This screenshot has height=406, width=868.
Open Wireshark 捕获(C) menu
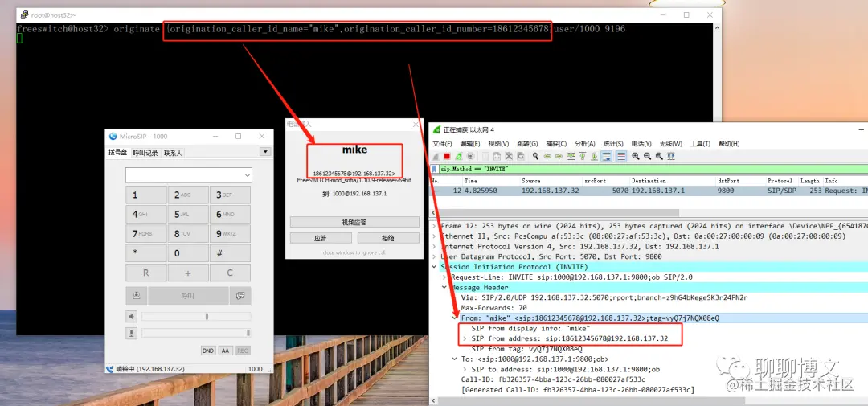pyautogui.click(x=556, y=143)
